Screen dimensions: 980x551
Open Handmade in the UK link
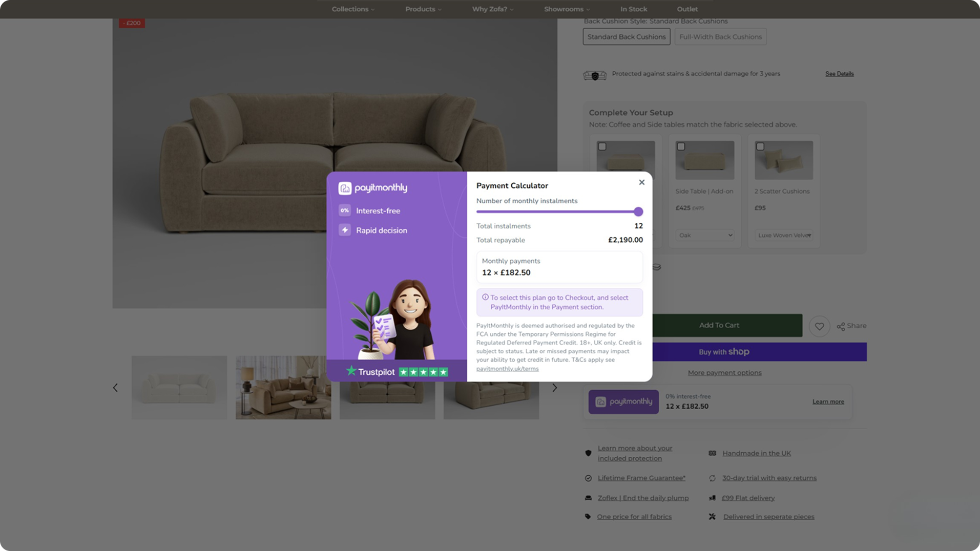(757, 454)
